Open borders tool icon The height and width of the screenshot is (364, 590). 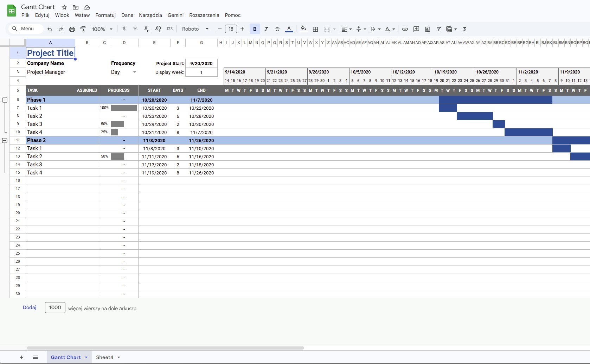click(x=315, y=29)
